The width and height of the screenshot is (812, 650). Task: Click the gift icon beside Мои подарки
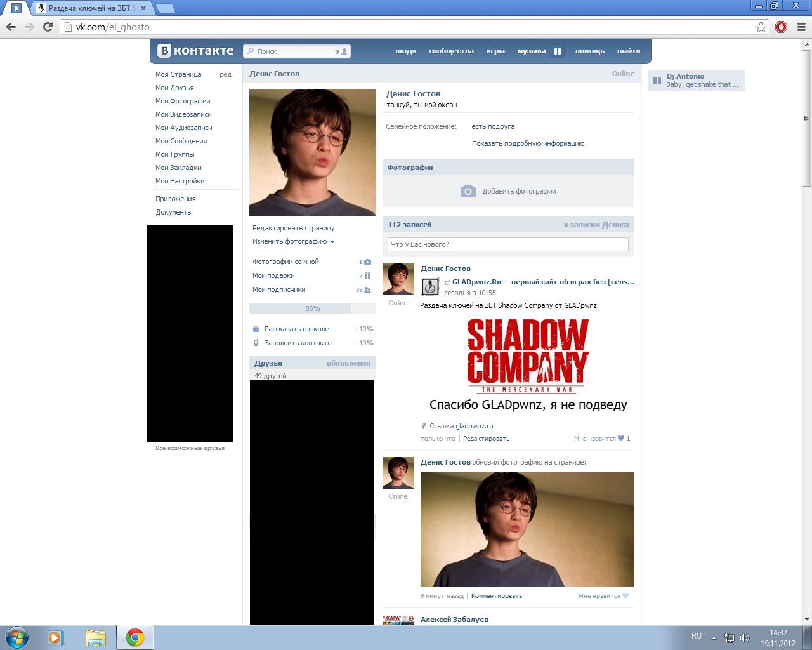click(367, 275)
